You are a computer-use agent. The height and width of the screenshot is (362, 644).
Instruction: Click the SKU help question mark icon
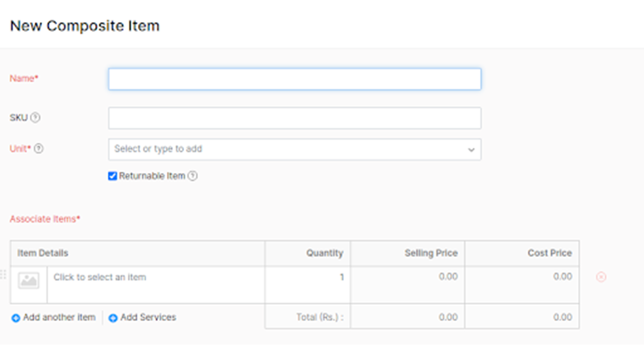35,118
